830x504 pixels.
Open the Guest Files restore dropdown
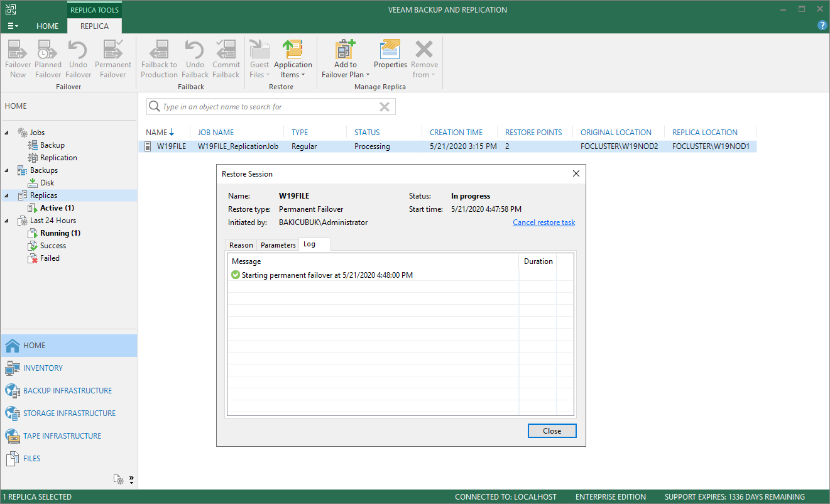[x=259, y=59]
